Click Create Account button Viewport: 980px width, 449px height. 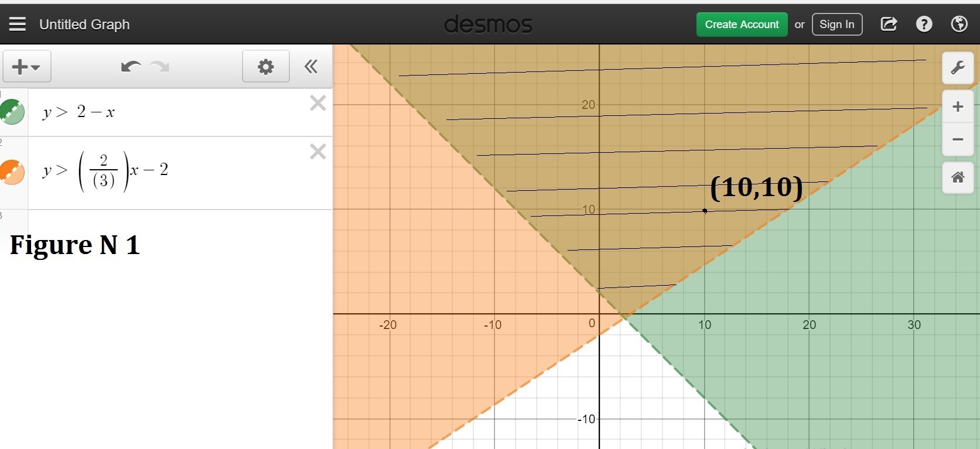point(742,25)
